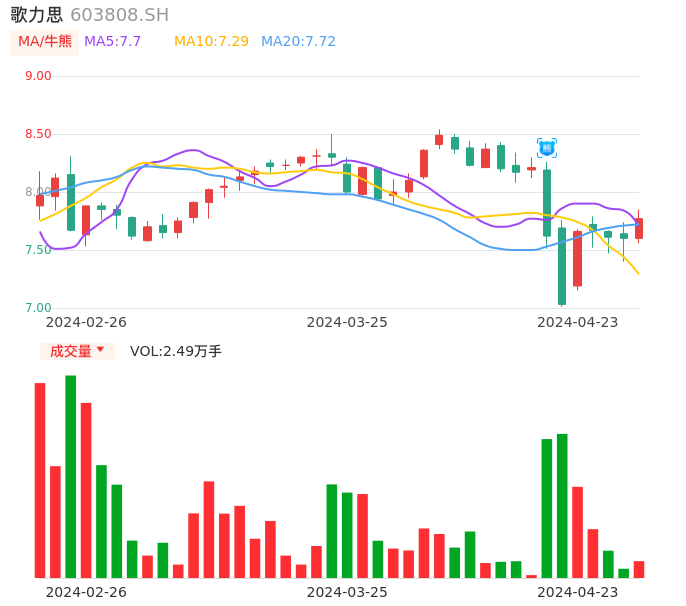Click the 7.00 price axis label
686x606 pixels.
click(x=38, y=308)
